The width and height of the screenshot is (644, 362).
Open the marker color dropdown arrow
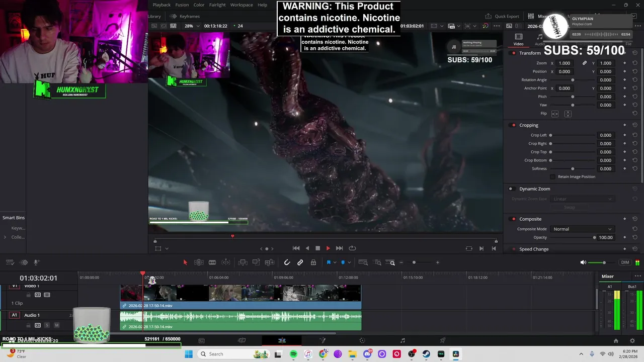pos(350,262)
